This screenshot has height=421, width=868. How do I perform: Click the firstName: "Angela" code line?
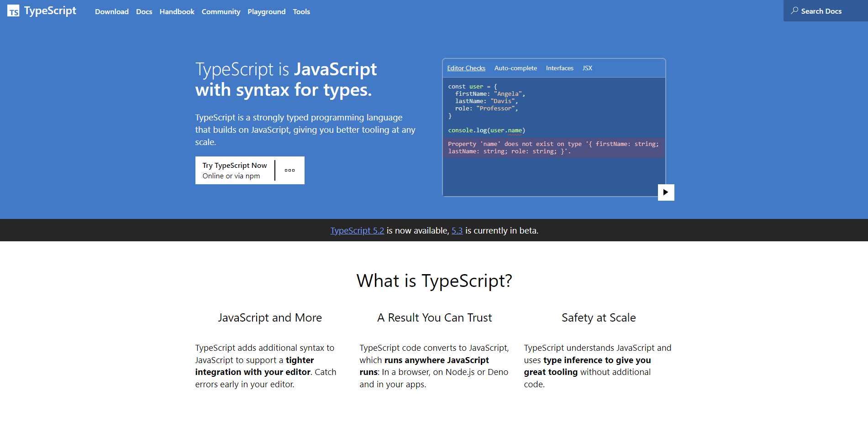pyautogui.click(x=490, y=94)
